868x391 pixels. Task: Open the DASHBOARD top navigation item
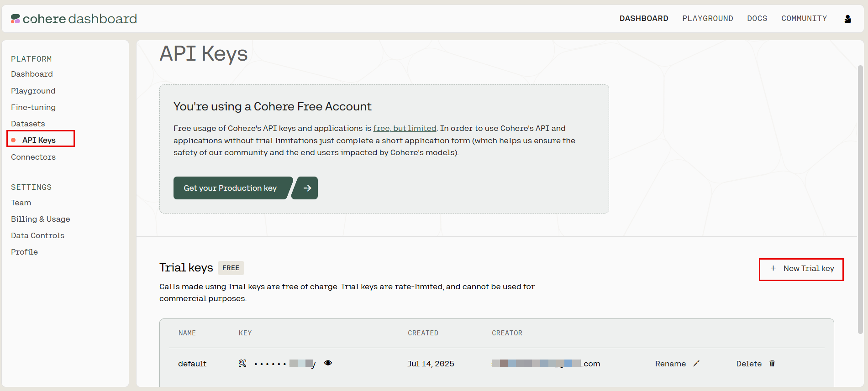click(644, 19)
